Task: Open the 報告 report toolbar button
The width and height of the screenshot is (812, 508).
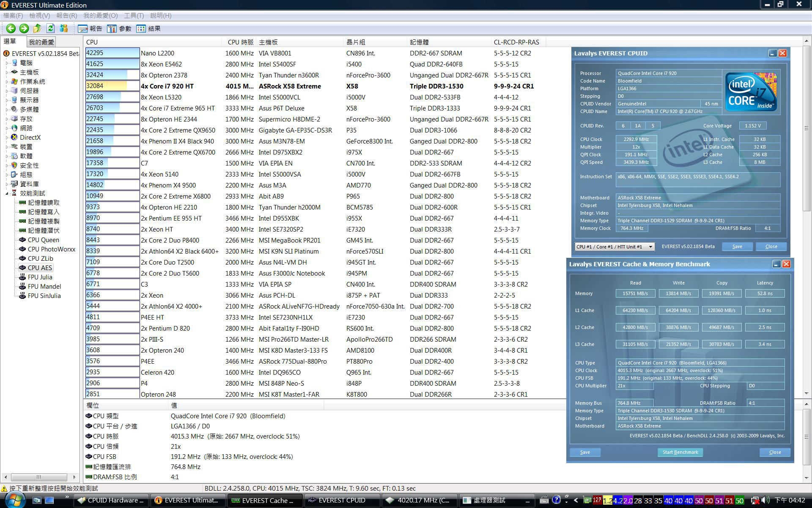Action: point(90,29)
